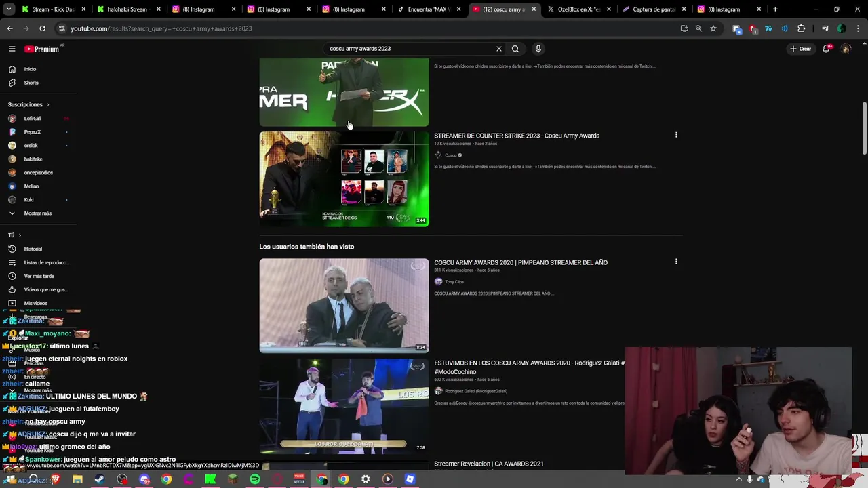Viewport: 868px width, 488px height.
Task: Open title ESTUVIMOS EN LOS COSCU ARMY AWARDS 2020
Action: (529, 367)
